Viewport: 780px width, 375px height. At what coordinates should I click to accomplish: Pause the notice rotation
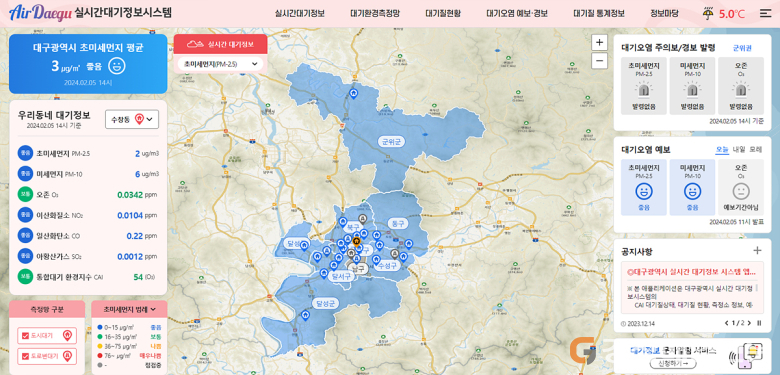(759, 323)
